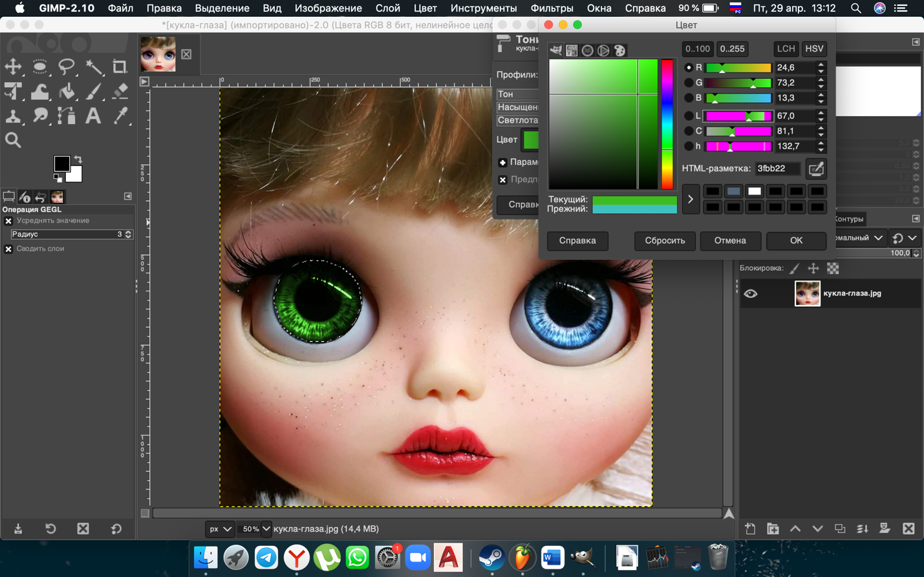Open the Правка menu

tap(164, 8)
